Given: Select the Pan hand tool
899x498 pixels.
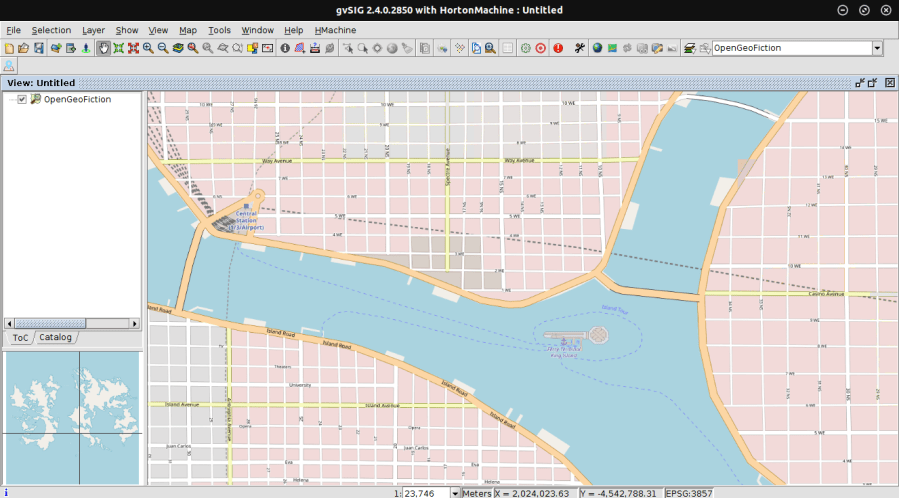Looking at the screenshot, I should pos(103,48).
